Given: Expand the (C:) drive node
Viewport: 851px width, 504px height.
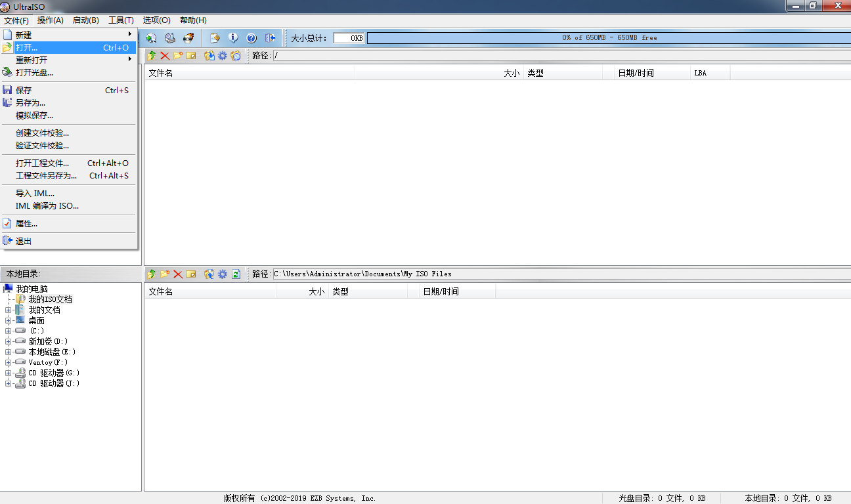Looking at the screenshot, I should (x=8, y=331).
